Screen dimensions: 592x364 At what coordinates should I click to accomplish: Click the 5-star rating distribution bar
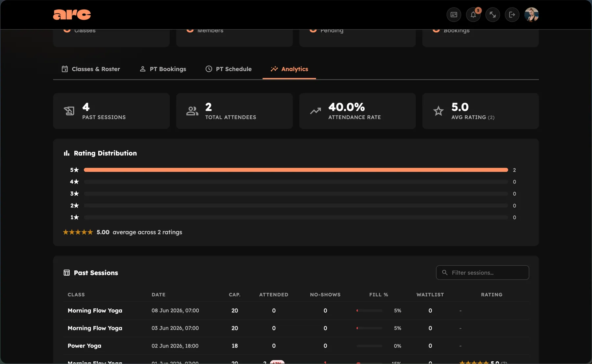(296, 170)
